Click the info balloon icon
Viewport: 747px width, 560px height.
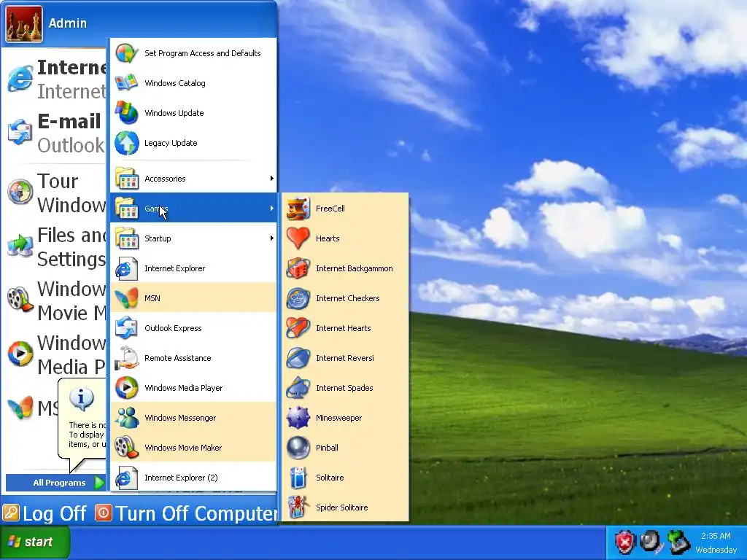pyautogui.click(x=82, y=398)
